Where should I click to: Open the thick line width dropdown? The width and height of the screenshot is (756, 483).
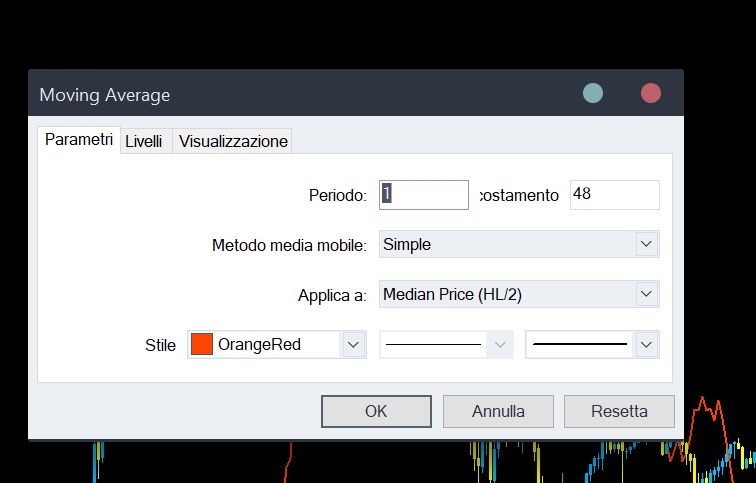pos(647,345)
